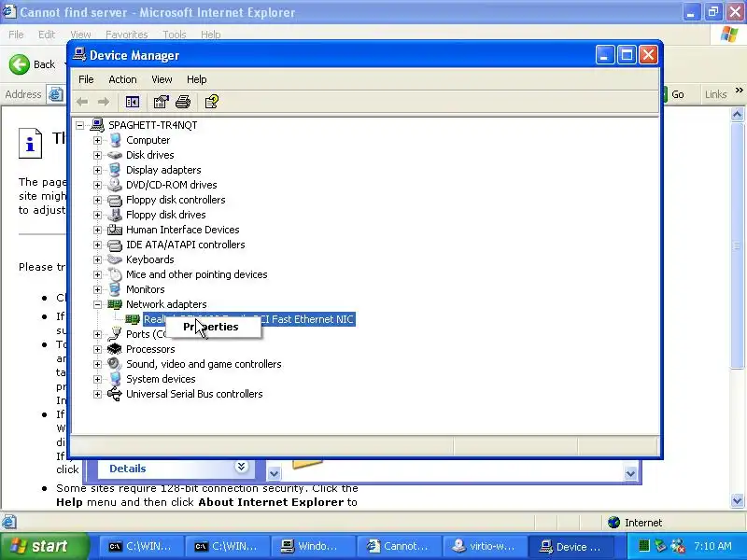Click the Properties toolbar icon in Device Manager
The image size is (747, 560).
point(161,102)
